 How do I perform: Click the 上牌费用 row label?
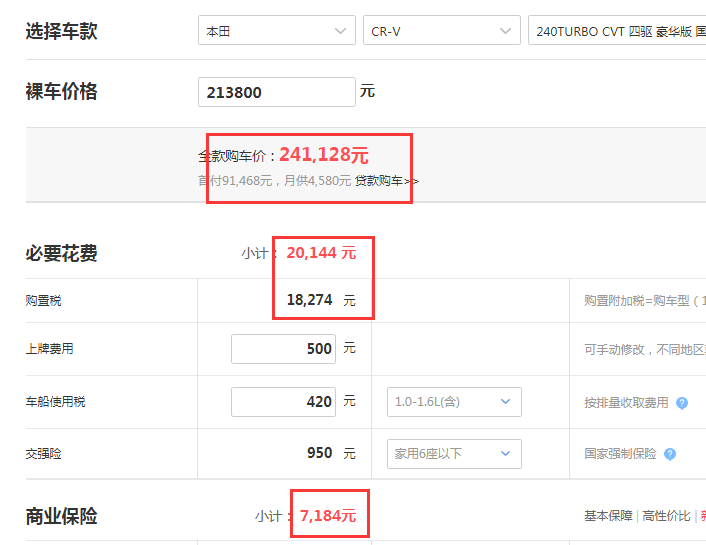50,349
